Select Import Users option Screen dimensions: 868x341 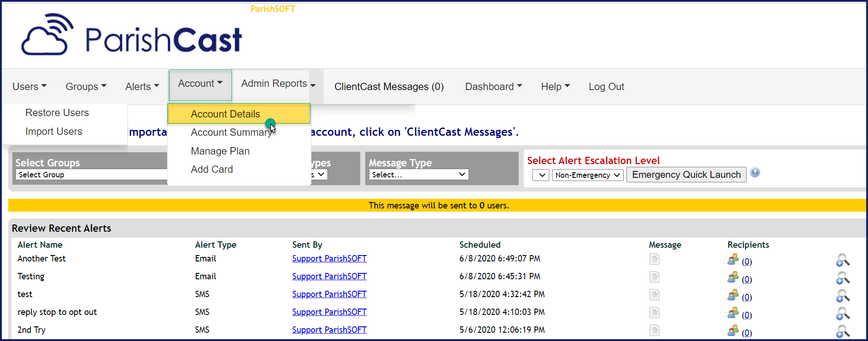54,131
